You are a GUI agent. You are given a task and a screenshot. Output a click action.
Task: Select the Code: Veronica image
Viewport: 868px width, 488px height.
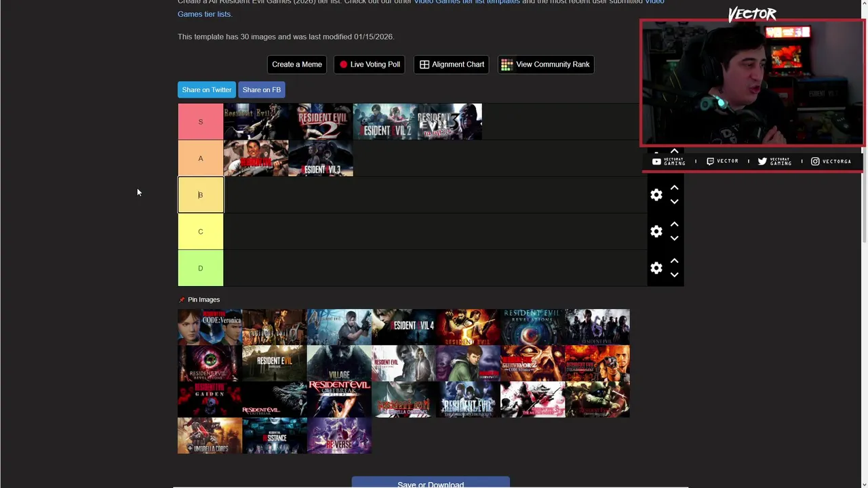click(x=210, y=327)
